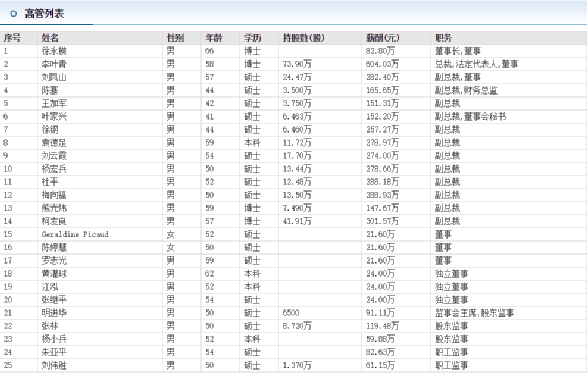Click the 姓名 column header

(50, 38)
